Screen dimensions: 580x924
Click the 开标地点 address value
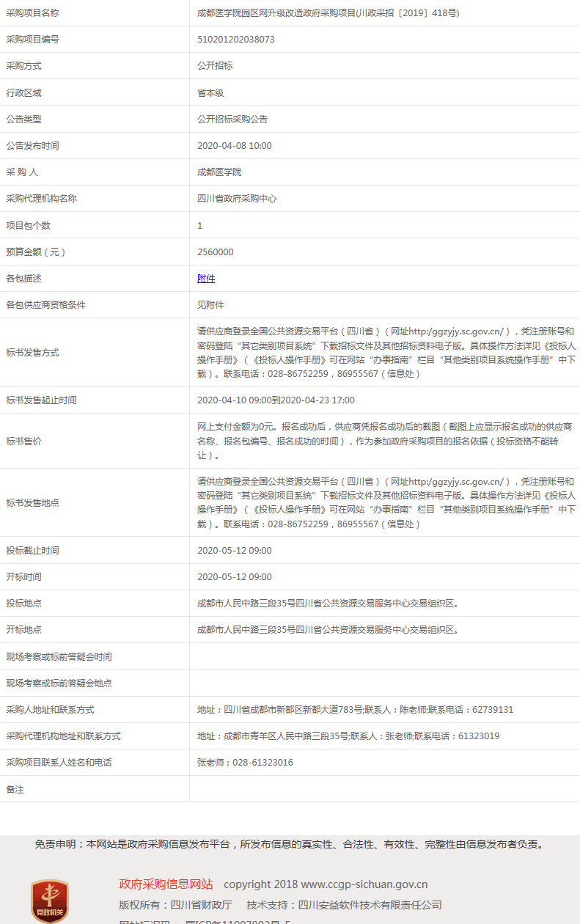(x=328, y=630)
